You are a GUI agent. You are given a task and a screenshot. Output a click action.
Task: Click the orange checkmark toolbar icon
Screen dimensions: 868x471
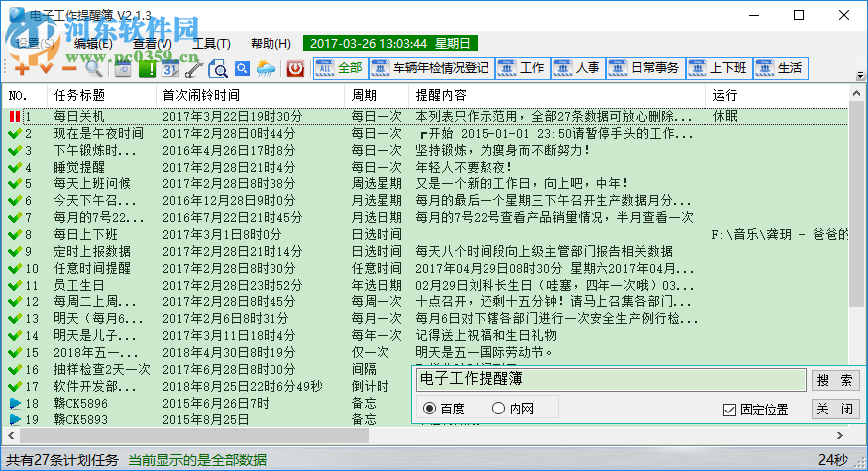[46, 69]
